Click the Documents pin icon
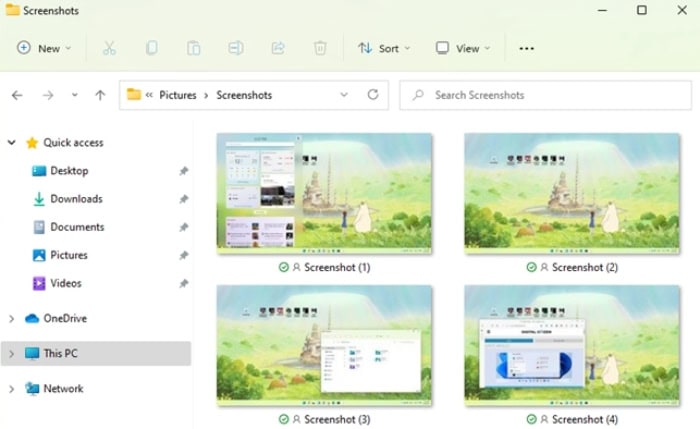 [183, 227]
